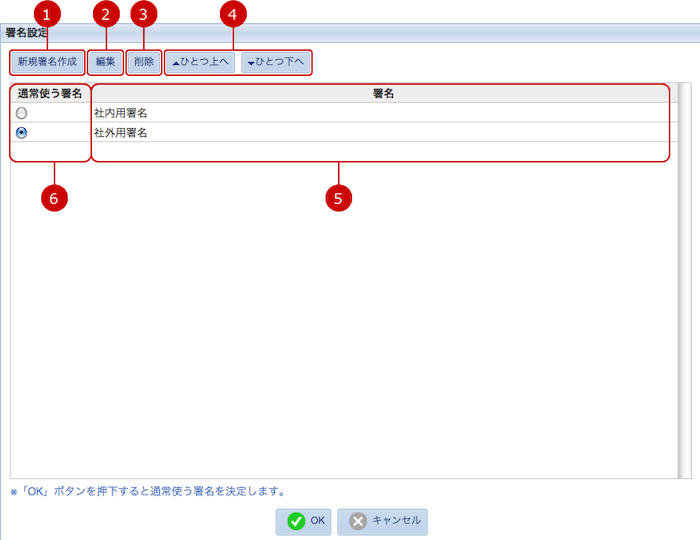700x540 pixels.
Task: Click the vertical scrollbar of signature list
Action: [x=684, y=280]
